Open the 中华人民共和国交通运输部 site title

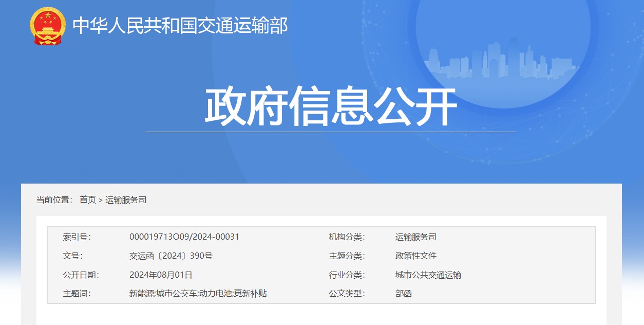180,25
